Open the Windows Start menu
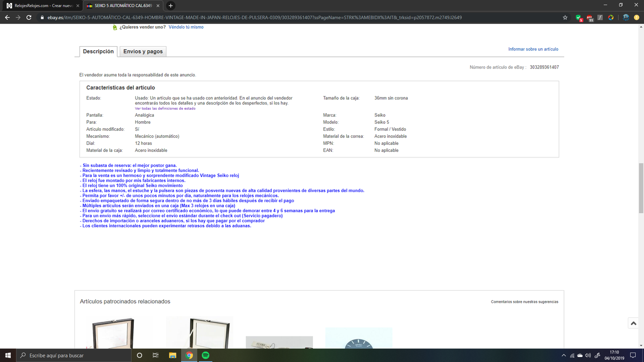 pyautogui.click(x=8, y=355)
